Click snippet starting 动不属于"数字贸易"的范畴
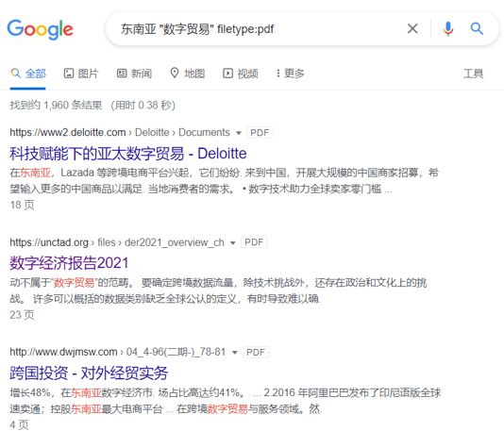Screen dimensions: 504x431 [x=218, y=290]
